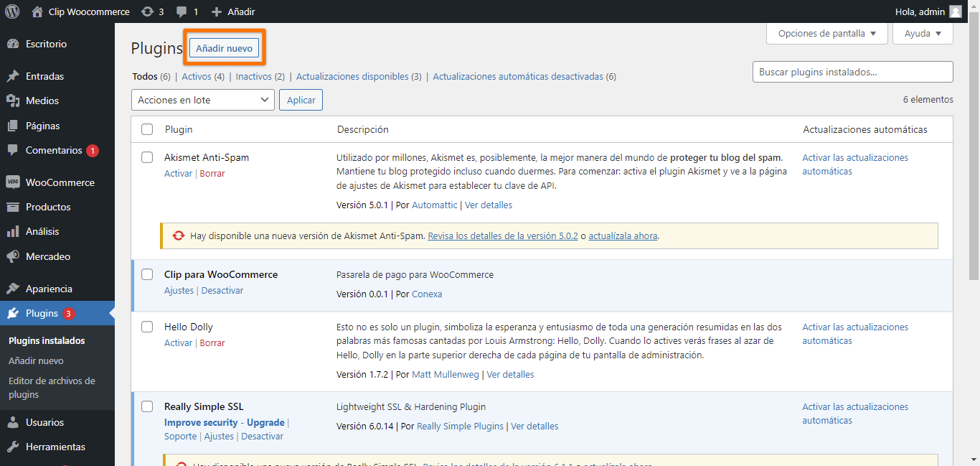Click the Herramientas wrench icon

click(13, 447)
